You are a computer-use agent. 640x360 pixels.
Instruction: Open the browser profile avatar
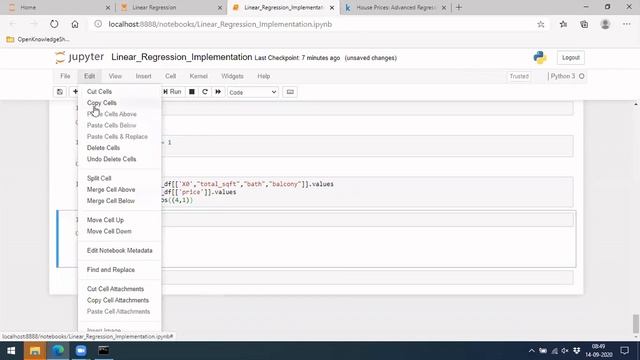(x=605, y=24)
